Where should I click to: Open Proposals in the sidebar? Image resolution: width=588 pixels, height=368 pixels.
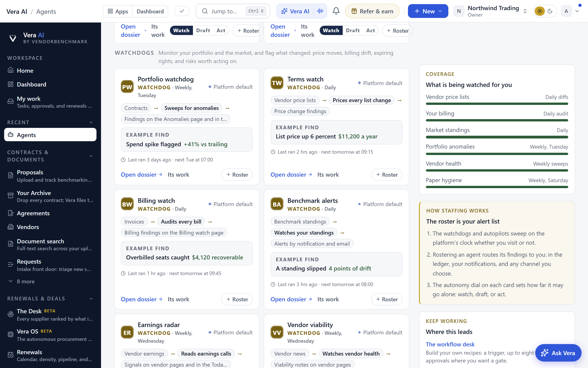[50, 176]
